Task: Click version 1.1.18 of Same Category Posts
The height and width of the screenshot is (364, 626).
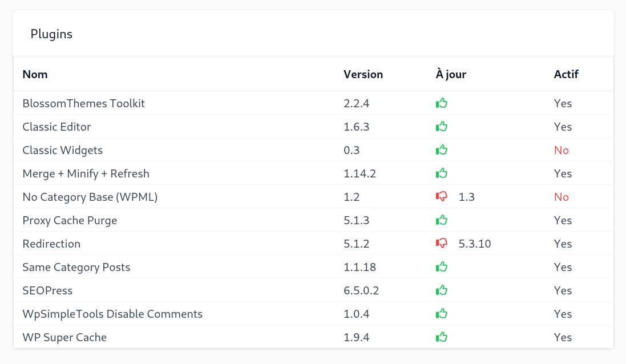Action: tap(360, 268)
